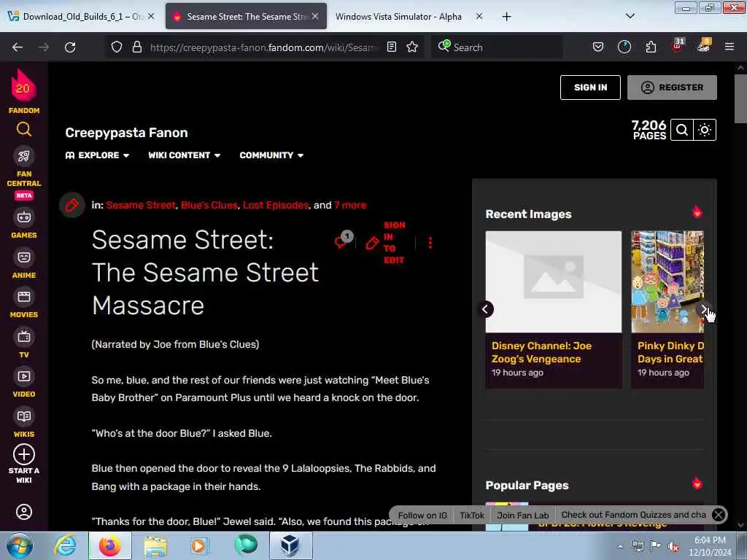Open the Games controller icon
Screen dimensions: 747x560
[24, 217]
